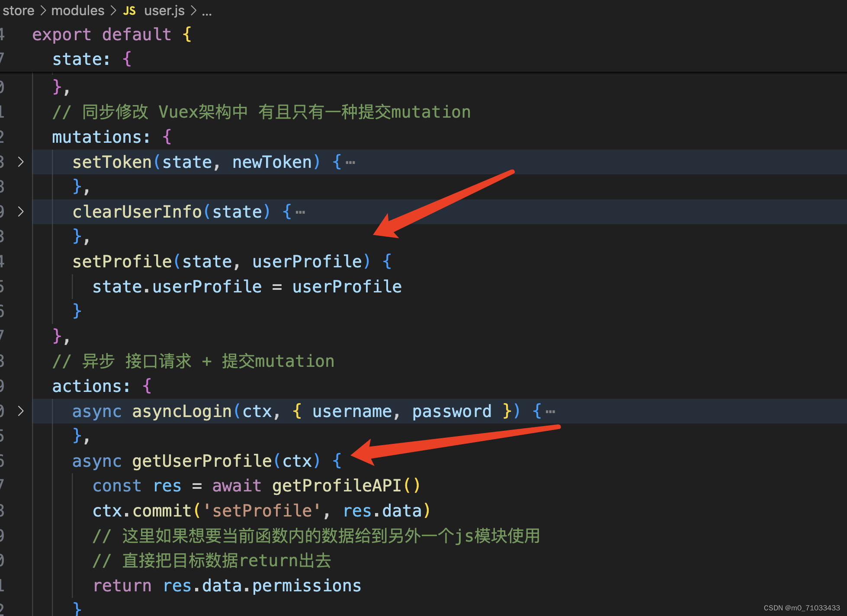Open the modules breadcrumb entry
Image resolution: width=847 pixels, height=616 pixels.
[78, 10]
